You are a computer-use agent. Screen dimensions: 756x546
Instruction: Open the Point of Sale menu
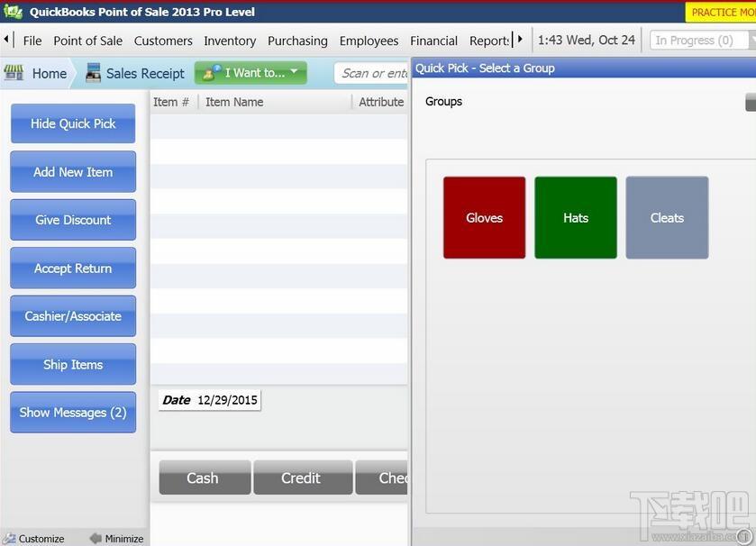coord(87,41)
